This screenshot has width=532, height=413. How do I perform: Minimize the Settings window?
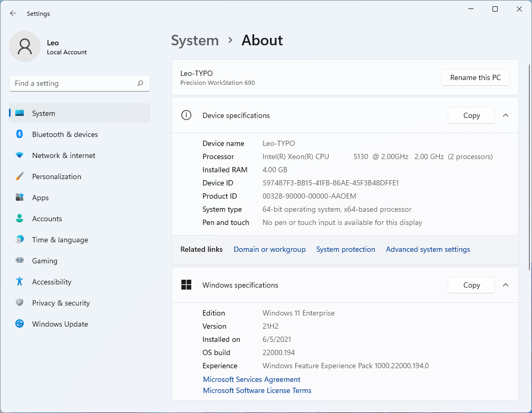(471, 9)
